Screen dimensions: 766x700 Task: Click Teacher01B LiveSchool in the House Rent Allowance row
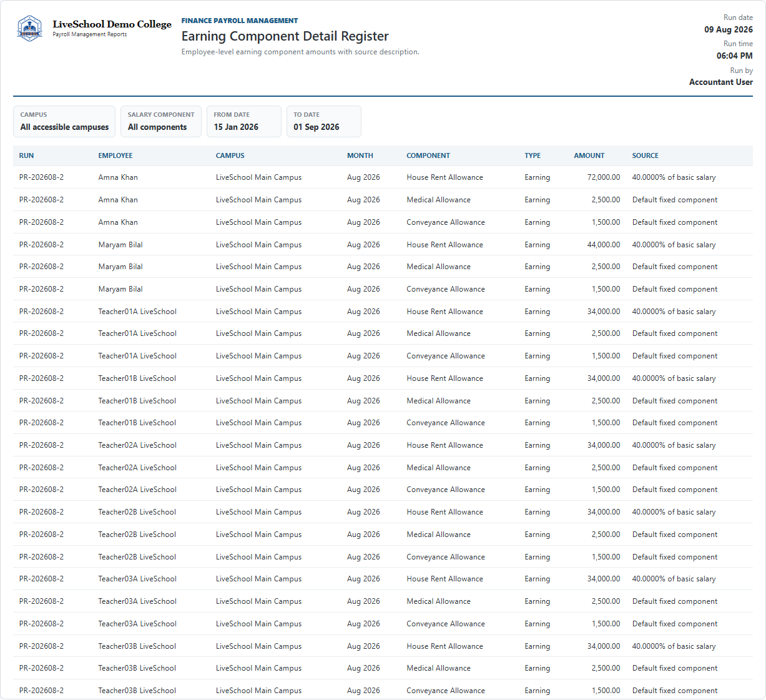(x=137, y=378)
